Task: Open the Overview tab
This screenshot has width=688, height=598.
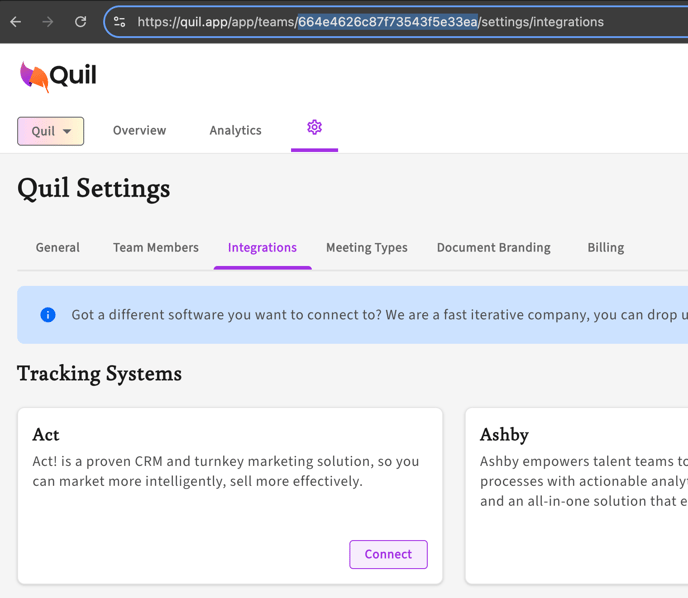Action: click(x=140, y=130)
